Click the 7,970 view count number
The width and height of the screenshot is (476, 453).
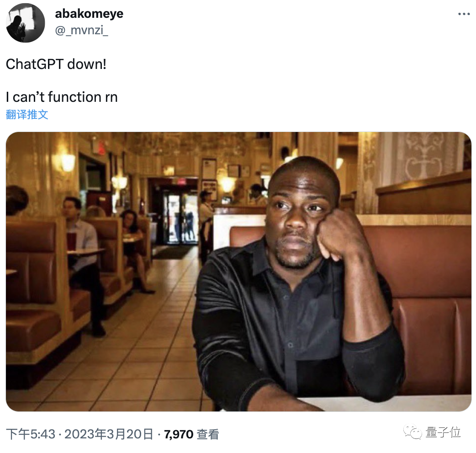coord(179,434)
